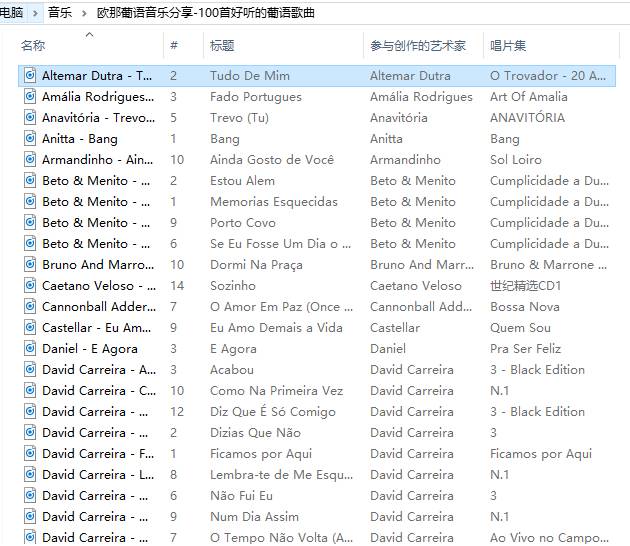Click the file icon for Caetano Veloso

(30, 285)
